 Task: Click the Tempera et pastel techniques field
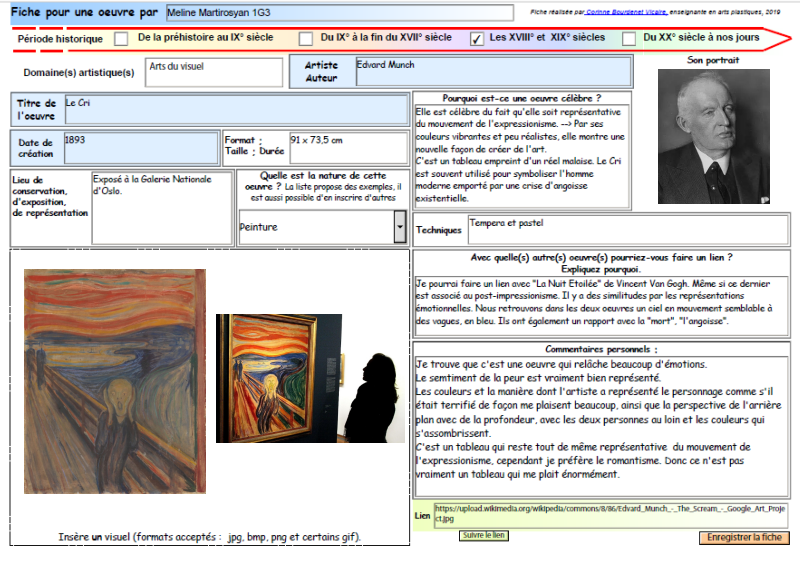pyautogui.click(x=628, y=229)
